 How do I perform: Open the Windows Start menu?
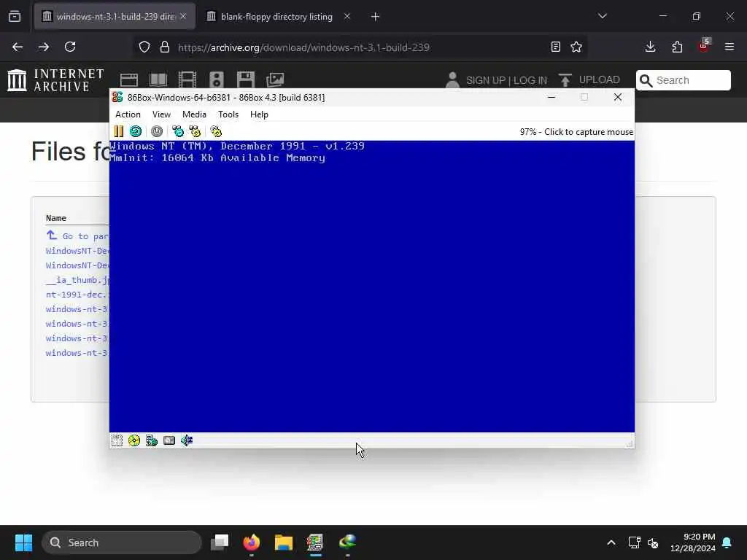click(x=23, y=542)
